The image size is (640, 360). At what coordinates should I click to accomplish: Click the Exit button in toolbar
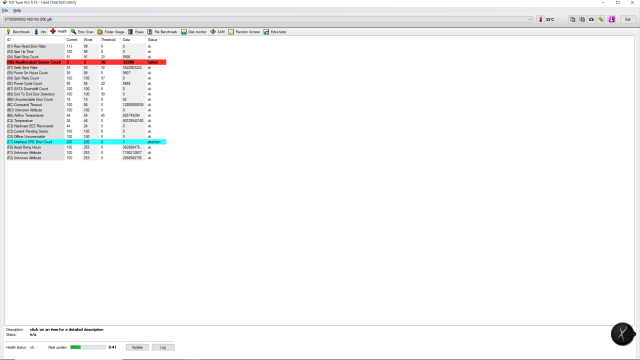point(628,19)
